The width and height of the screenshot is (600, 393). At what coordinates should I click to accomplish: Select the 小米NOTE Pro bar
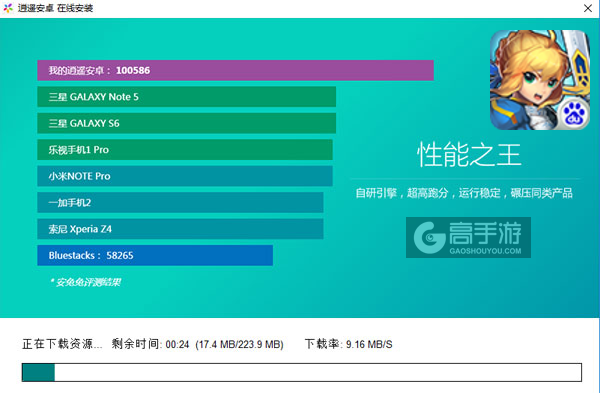[185, 176]
